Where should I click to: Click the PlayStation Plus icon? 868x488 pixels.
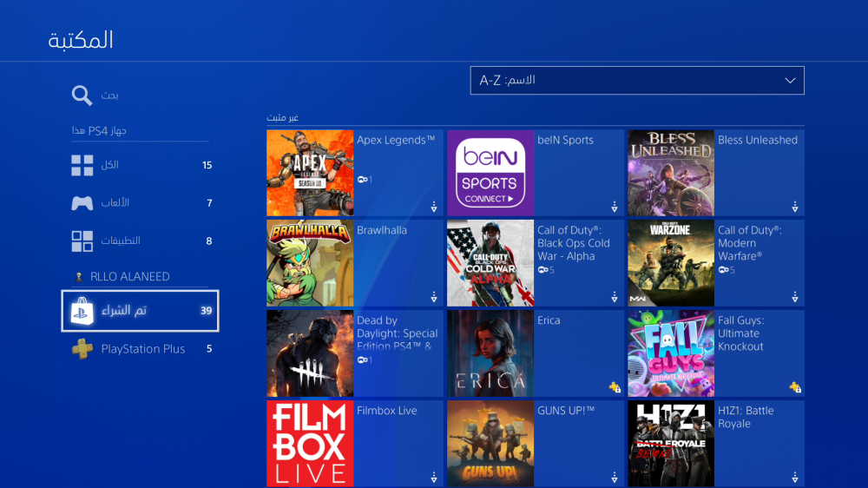[82, 349]
